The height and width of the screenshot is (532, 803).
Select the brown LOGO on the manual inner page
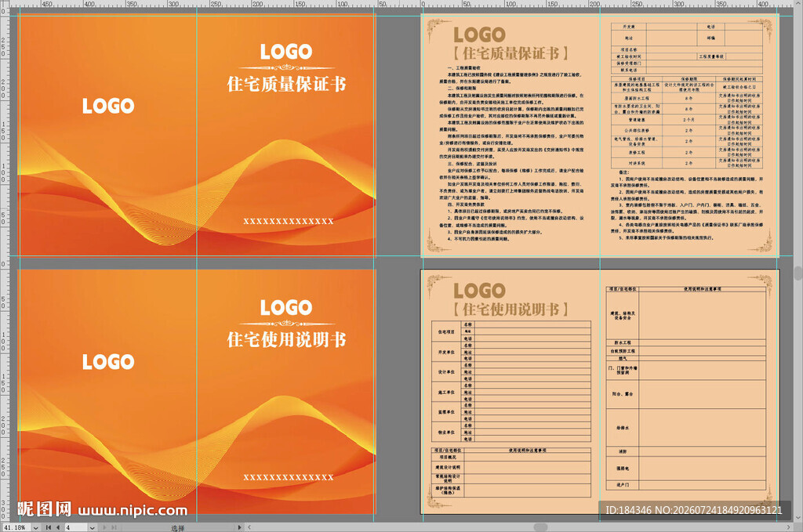click(479, 291)
